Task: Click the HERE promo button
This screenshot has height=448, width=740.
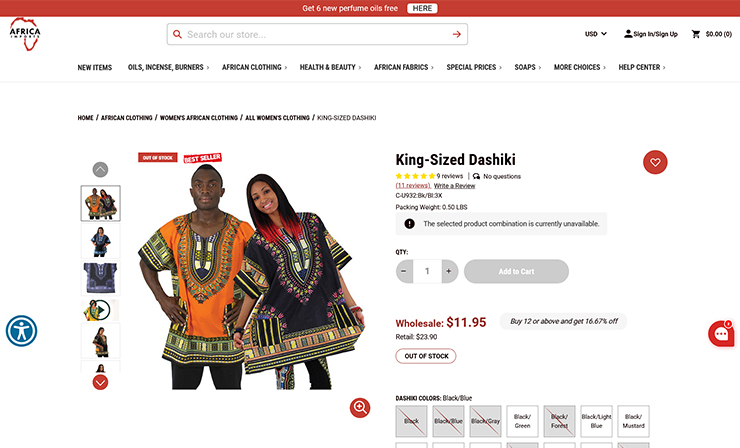Action: coord(422,8)
